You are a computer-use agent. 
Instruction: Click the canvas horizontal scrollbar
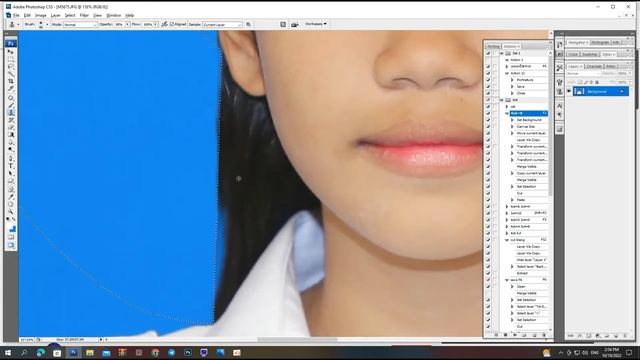pyautogui.click(x=296, y=339)
